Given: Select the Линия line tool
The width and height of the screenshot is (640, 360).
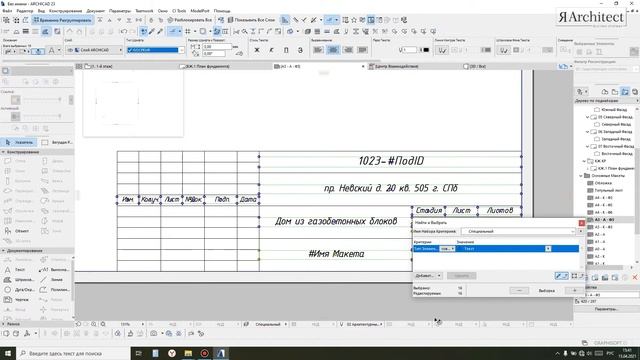Looking at the screenshot, I should point(52,280).
